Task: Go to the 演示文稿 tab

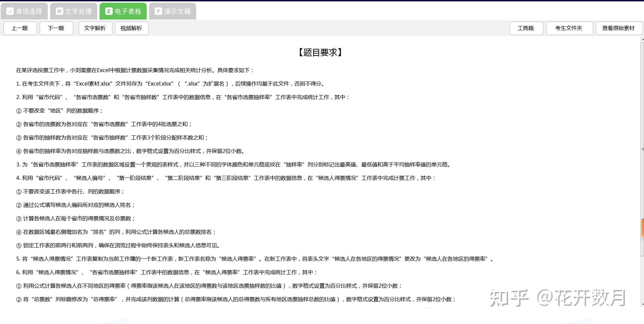Action: tap(173, 11)
